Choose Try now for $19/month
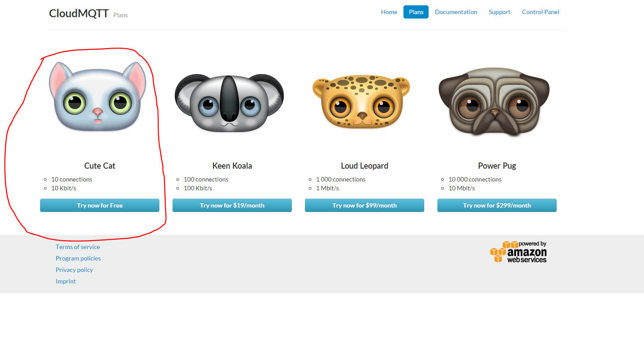The width and height of the screenshot is (644, 340). pos(232,205)
